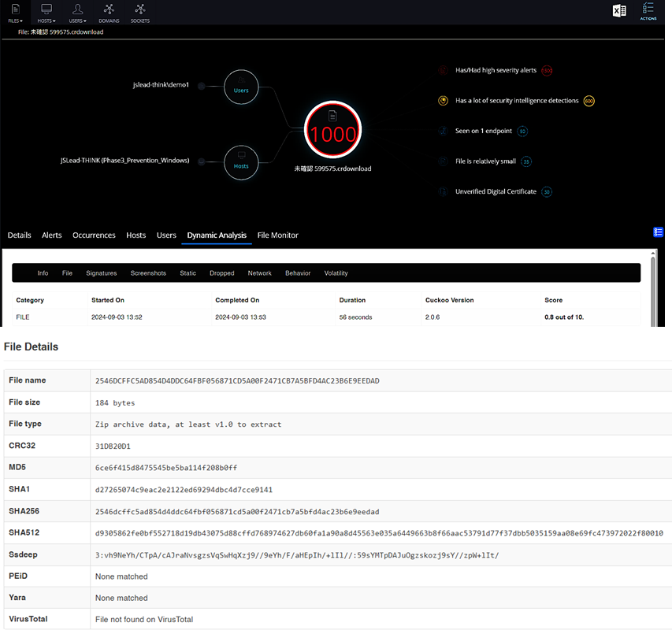Image resolution: width=672 pixels, height=630 pixels.
Task: Select Screenshots in the analysis navigation bar
Action: [x=148, y=273]
